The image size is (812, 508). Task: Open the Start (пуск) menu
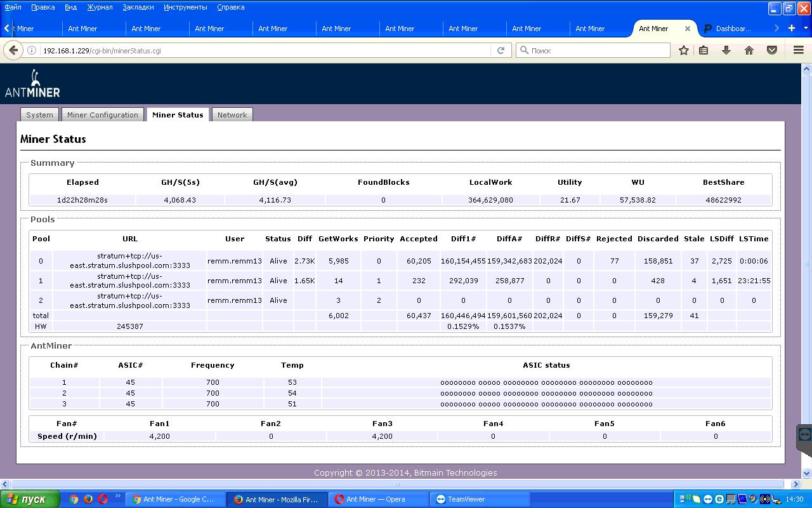(x=30, y=499)
